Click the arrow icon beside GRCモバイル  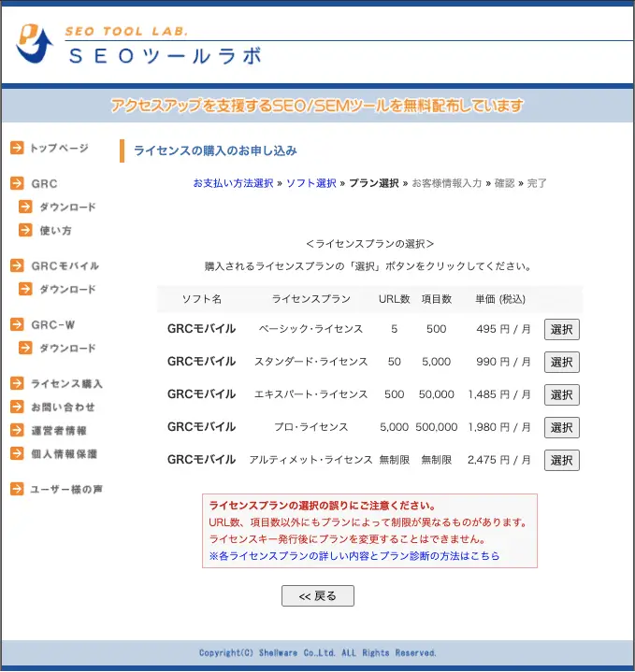coord(17,265)
